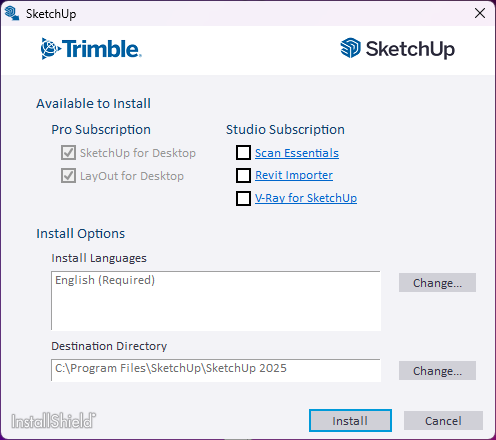Follow the V-Ray for SketchUp link
496x440 pixels.
[306, 198]
